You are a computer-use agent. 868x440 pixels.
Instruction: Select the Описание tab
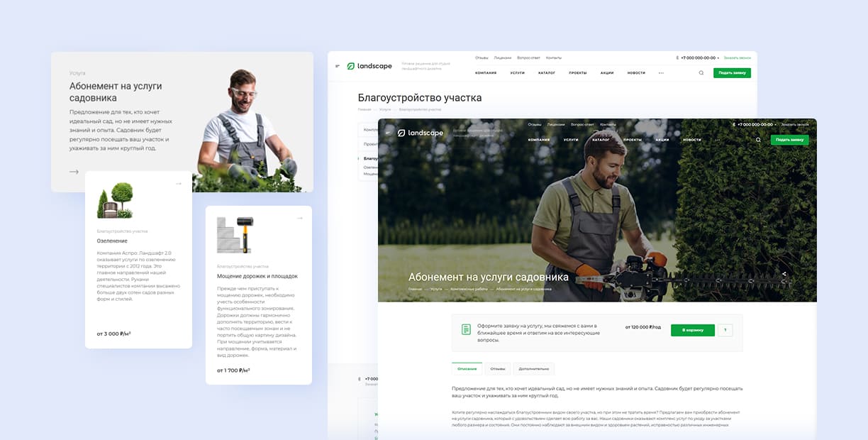(467, 369)
